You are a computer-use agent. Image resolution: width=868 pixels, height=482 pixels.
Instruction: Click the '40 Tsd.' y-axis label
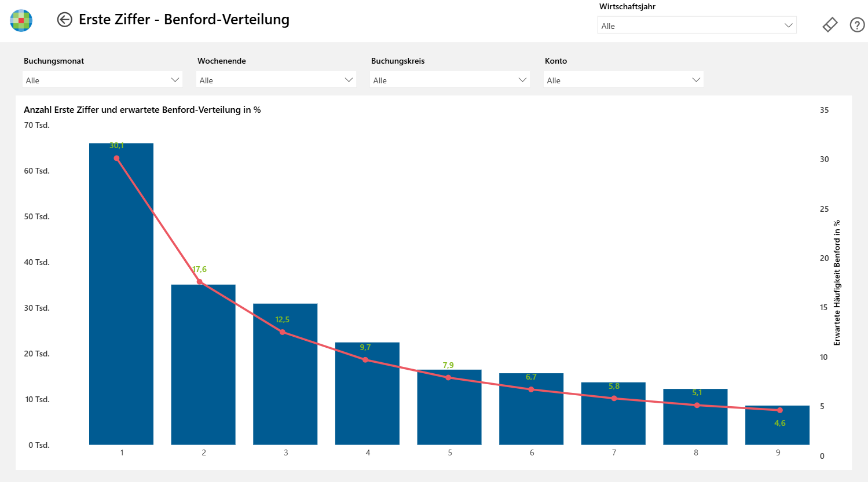point(37,262)
